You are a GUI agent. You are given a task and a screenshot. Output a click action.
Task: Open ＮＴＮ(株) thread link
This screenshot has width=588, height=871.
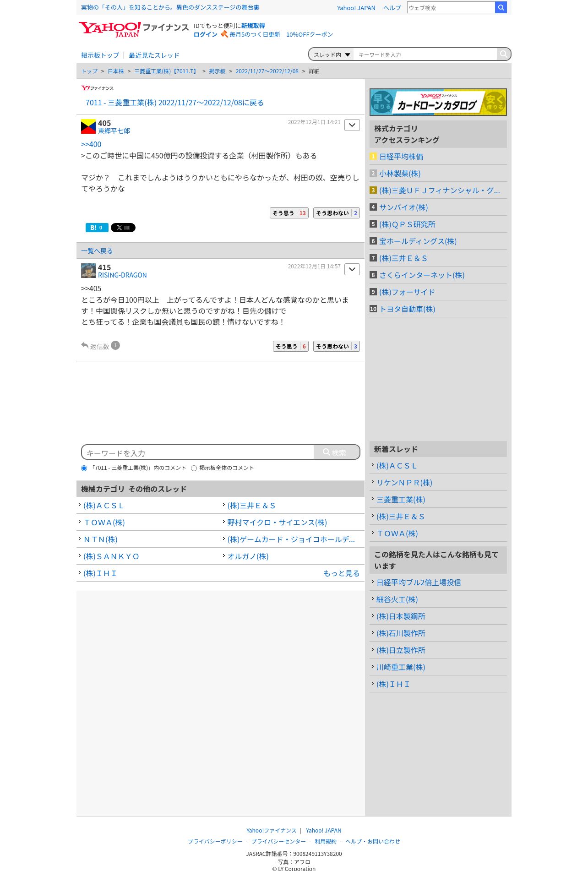click(x=100, y=539)
